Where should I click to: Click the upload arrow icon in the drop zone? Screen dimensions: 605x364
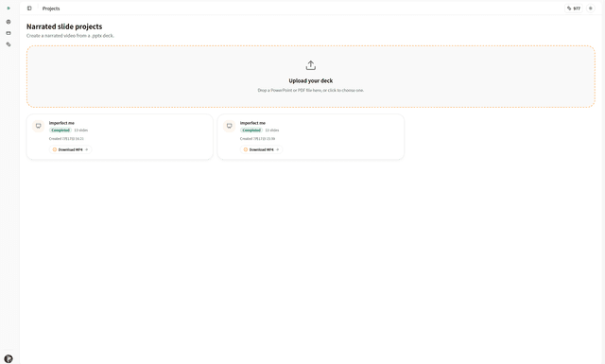tap(311, 65)
